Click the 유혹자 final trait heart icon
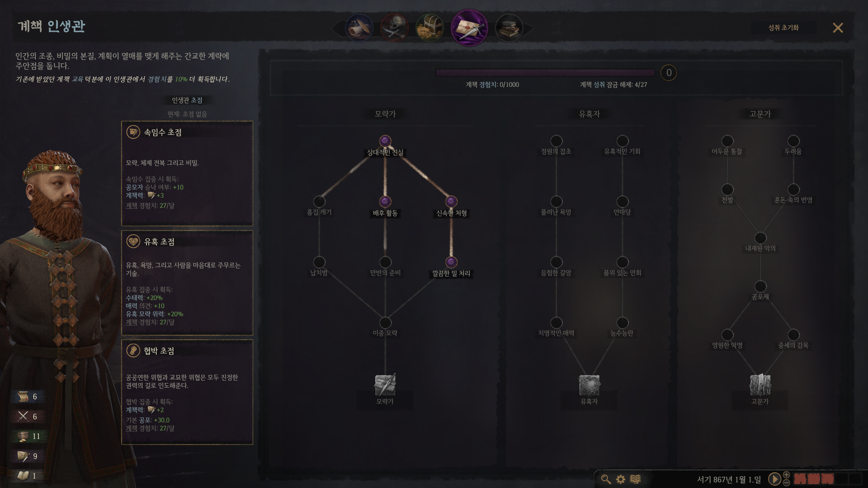This screenshot has width=868, height=488. point(589,385)
